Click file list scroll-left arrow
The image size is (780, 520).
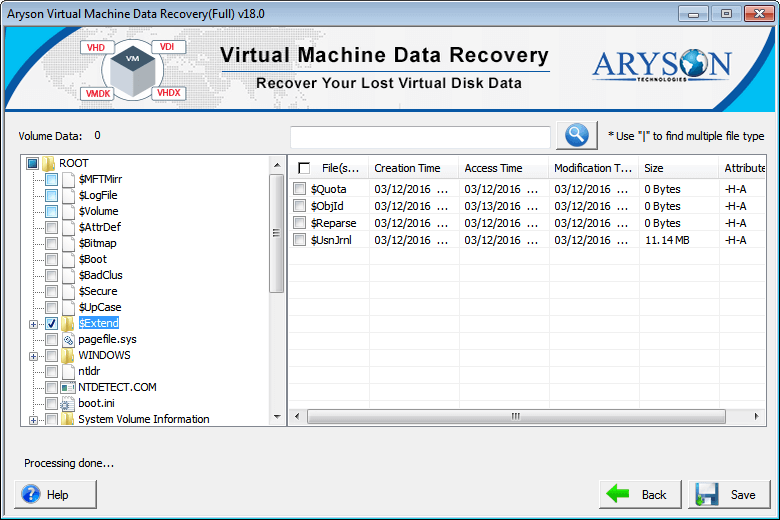click(297, 416)
